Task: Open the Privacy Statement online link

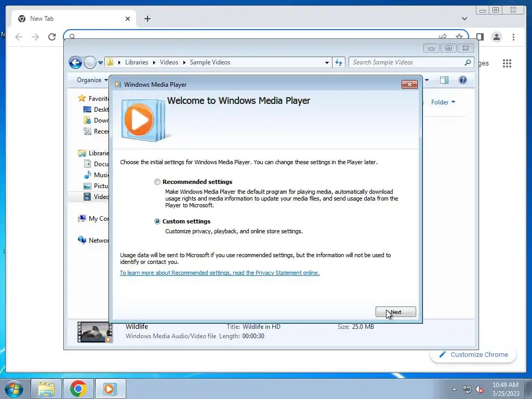Action: (220, 273)
